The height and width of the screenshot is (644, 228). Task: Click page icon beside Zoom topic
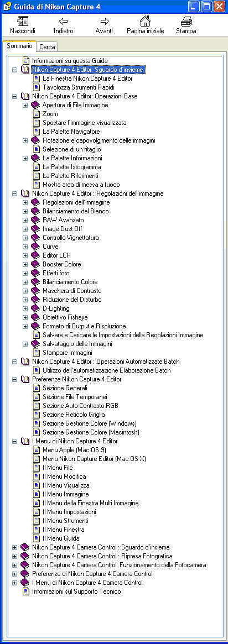click(x=37, y=114)
